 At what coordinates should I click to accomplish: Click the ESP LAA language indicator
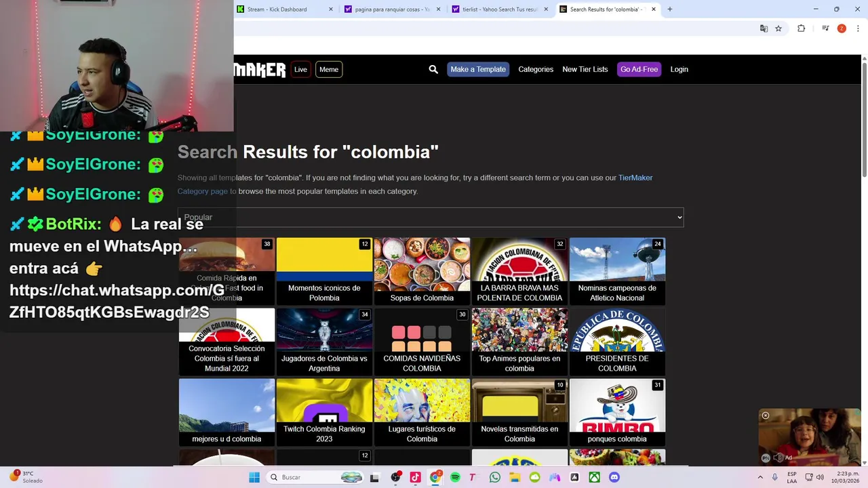click(x=792, y=477)
